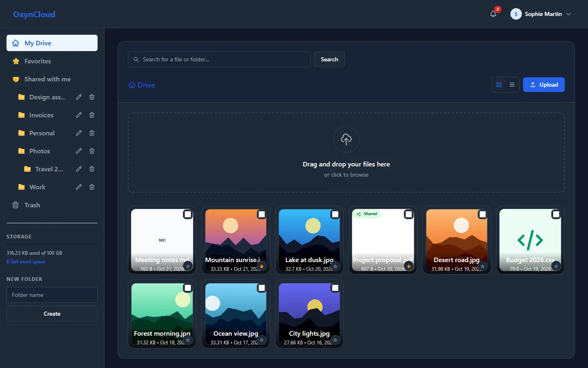Switch to list view
The width and height of the screenshot is (588, 368).
[x=512, y=85]
